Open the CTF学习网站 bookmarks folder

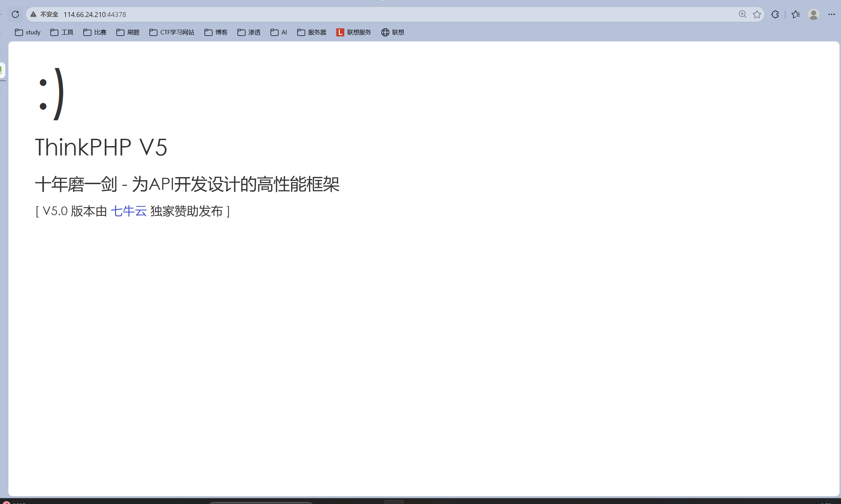click(x=172, y=32)
